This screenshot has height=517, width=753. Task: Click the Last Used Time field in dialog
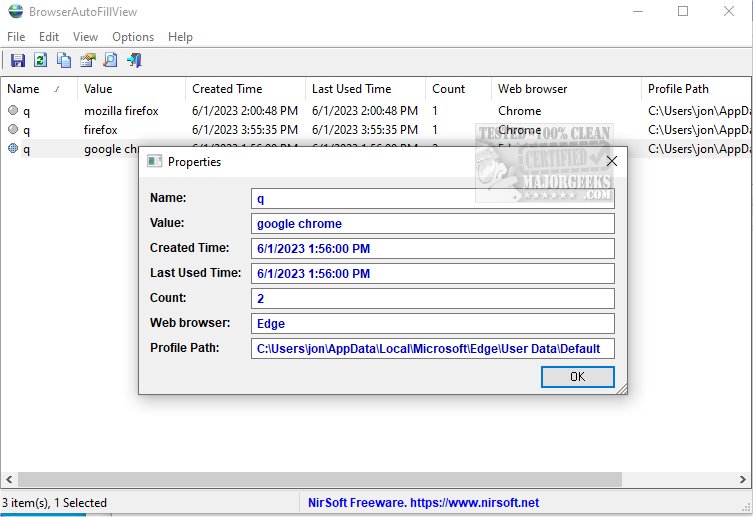click(x=433, y=274)
